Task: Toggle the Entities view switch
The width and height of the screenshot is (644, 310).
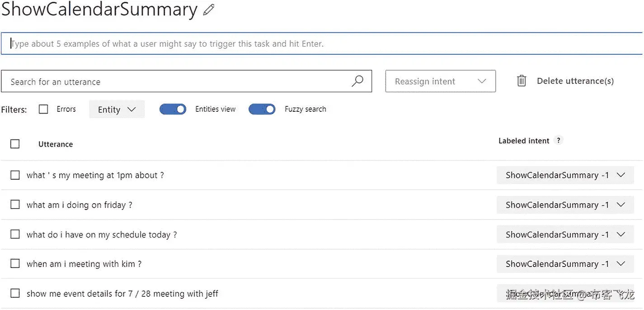Action: click(173, 109)
